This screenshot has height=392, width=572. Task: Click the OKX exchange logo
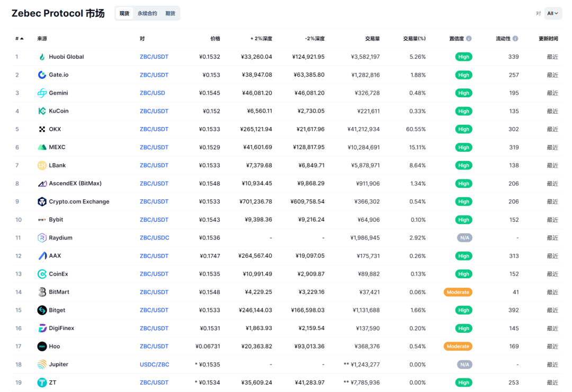coord(42,129)
